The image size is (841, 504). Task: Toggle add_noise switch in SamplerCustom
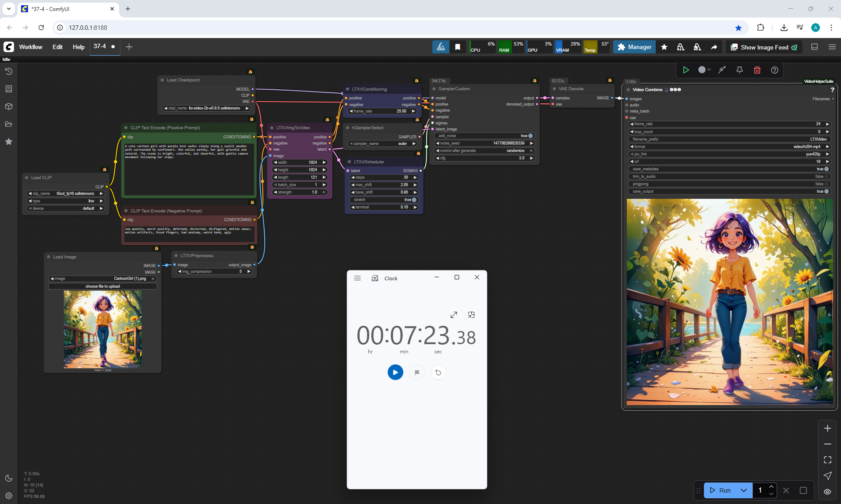pyautogui.click(x=530, y=136)
